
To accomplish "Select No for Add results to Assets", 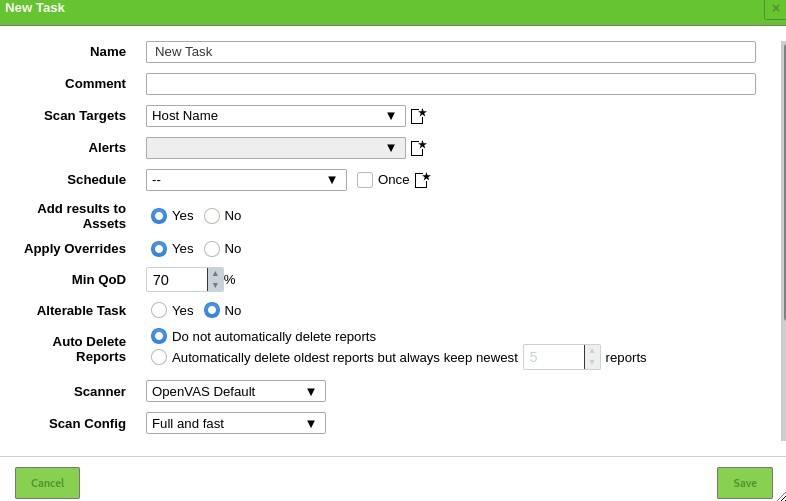I will coord(212,216).
